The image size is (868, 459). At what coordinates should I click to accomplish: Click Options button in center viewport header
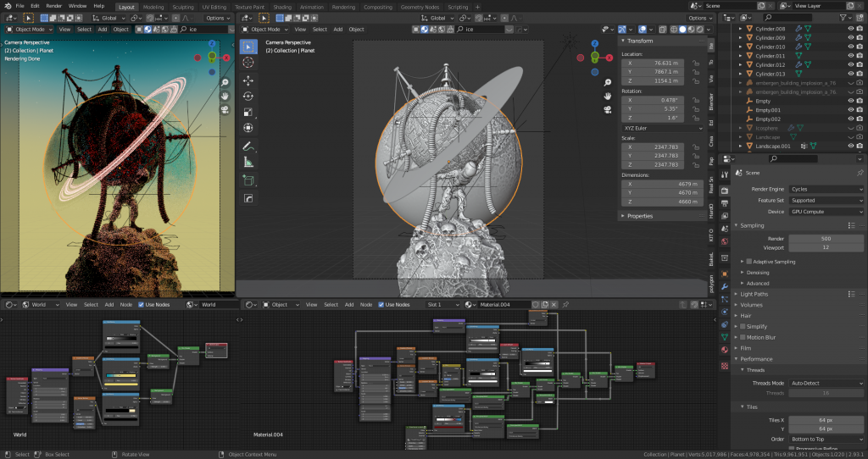click(699, 19)
